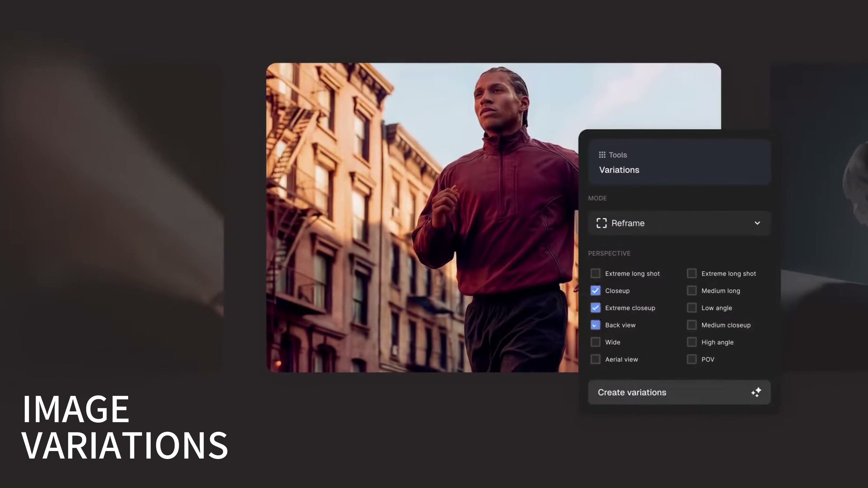Click the Create variations button
The width and height of the screenshot is (868, 488).
pos(679,392)
